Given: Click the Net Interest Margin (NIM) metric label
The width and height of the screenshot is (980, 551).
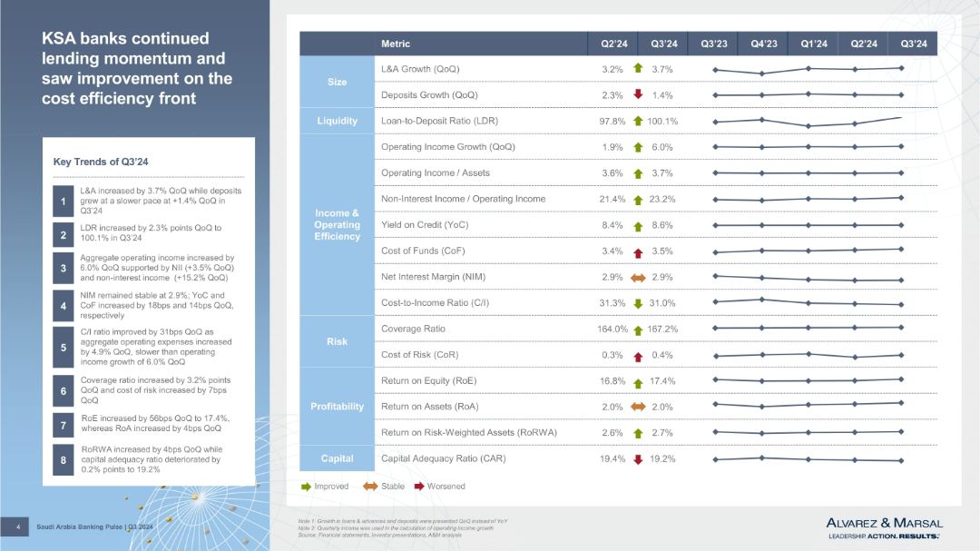Looking at the screenshot, I should click(433, 277).
